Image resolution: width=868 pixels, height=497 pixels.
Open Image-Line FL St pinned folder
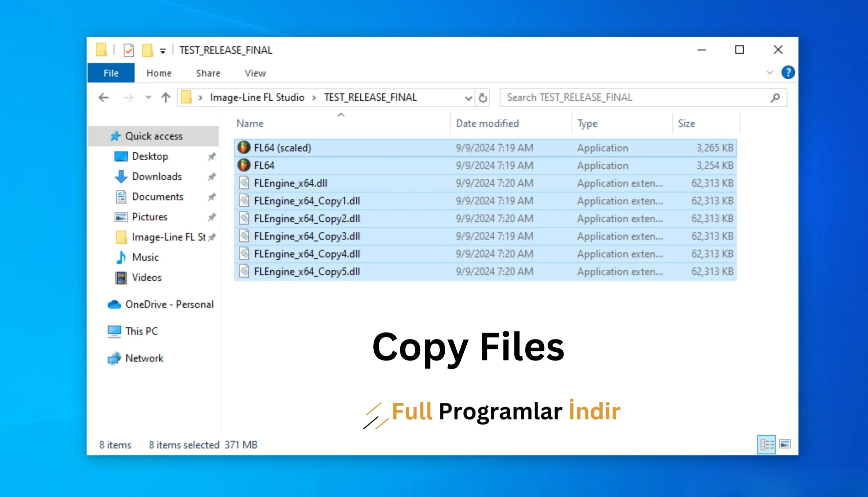pos(169,237)
